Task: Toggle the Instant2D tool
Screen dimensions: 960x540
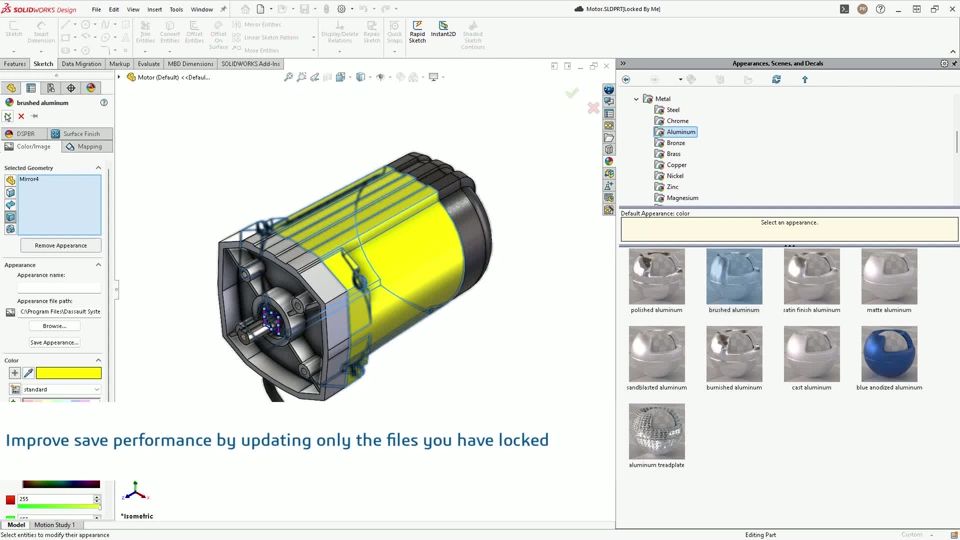Action: click(x=443, y=29)
